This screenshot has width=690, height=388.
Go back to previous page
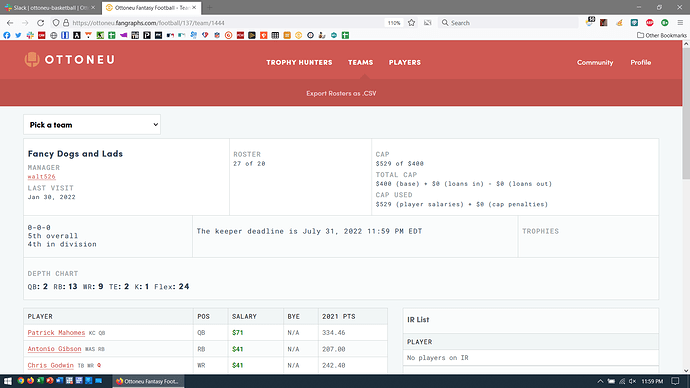pyautogui.click(x=10, y=23)
